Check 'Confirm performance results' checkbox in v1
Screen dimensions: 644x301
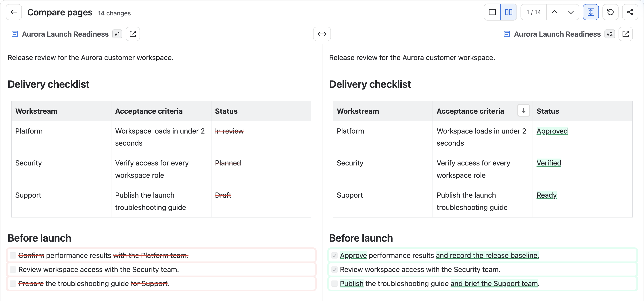pos(13,255)
